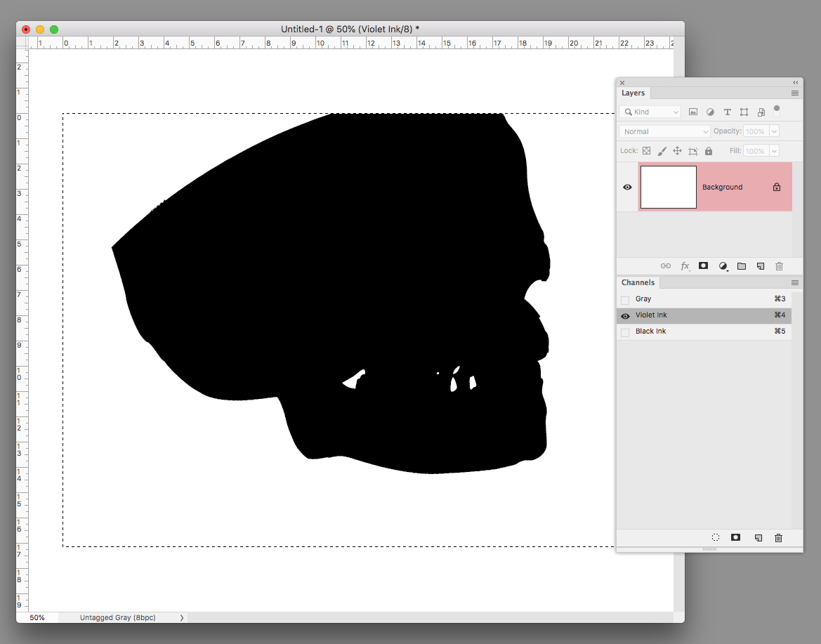Toggle the layer filter on/off switch
This screenshot has height=644, width=821.
[x=777, y=110]
